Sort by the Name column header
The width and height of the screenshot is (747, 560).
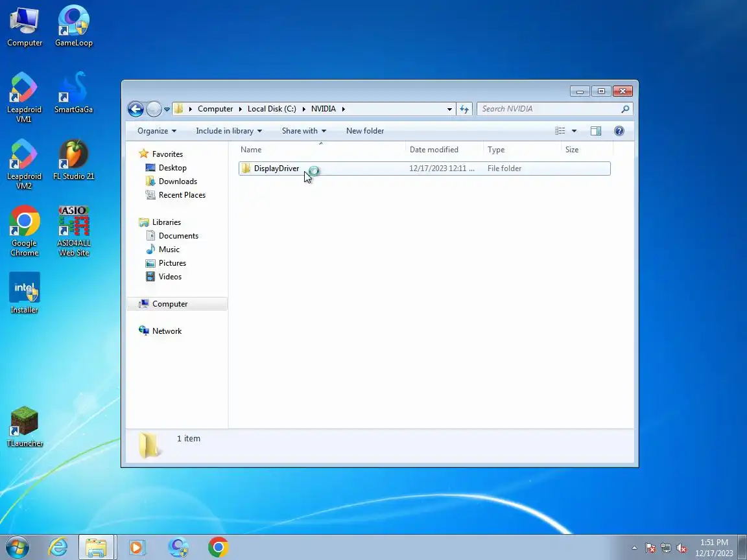point(322,150)
